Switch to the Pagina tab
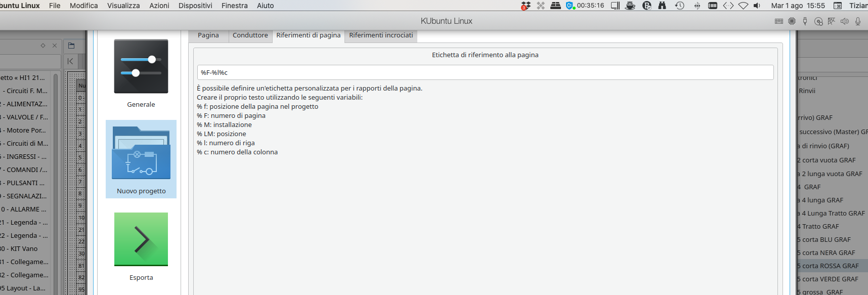868x295 pixels. 208,35
